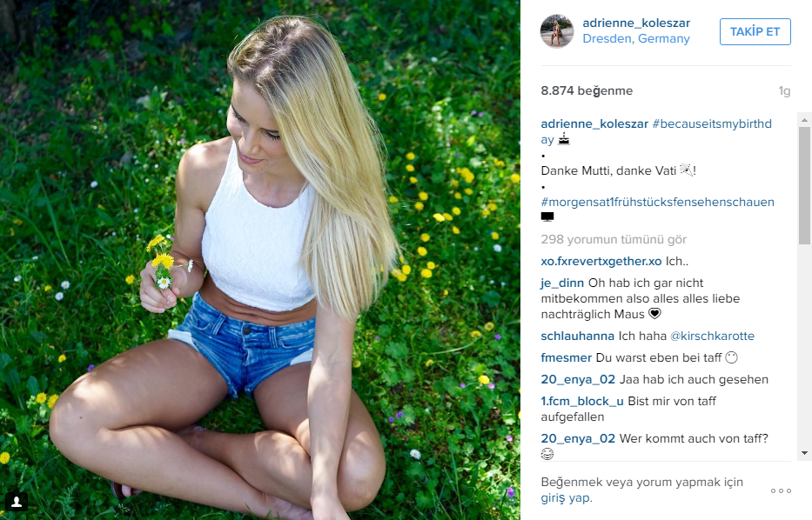Viewport: 812px width, 520px height.
Task: Click the scrollbar up arrow
Action: [x=804, y=119]
